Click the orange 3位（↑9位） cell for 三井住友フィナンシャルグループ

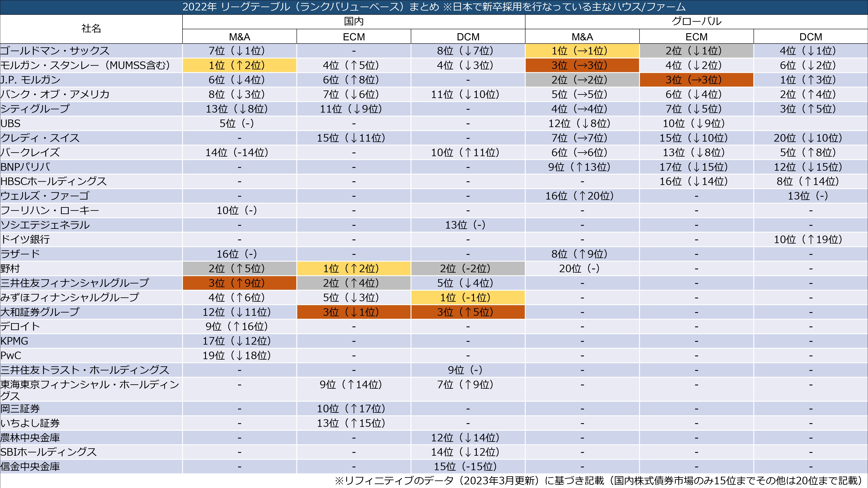239,283
